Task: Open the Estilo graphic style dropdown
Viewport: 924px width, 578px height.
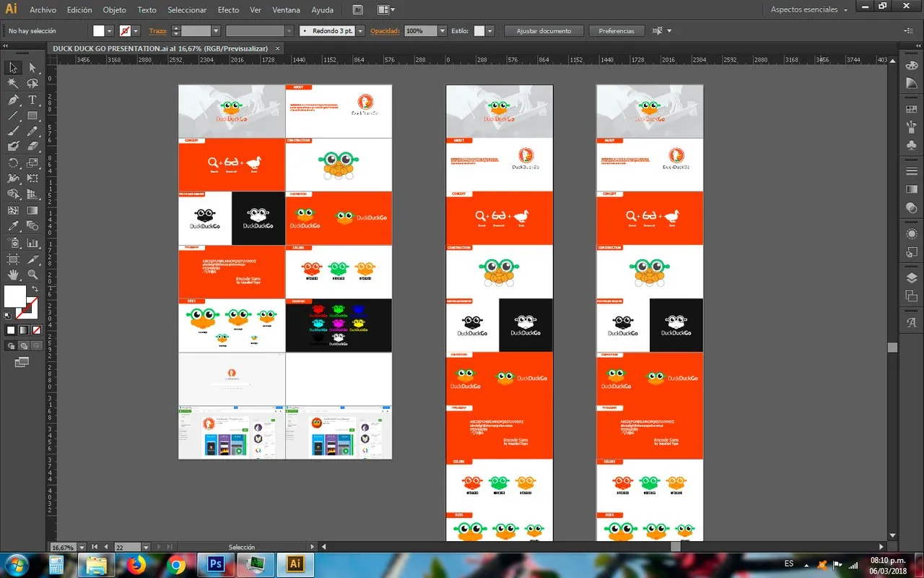Action: coord(489,31)
